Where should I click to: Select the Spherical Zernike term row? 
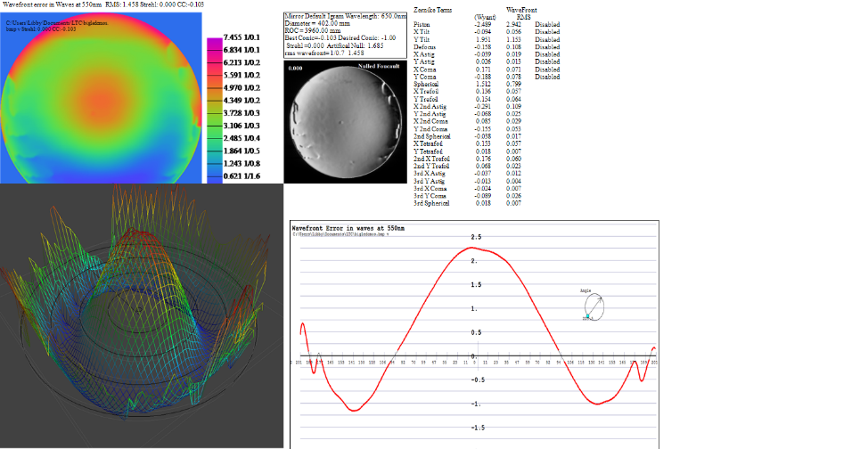(x=425, y=85)
